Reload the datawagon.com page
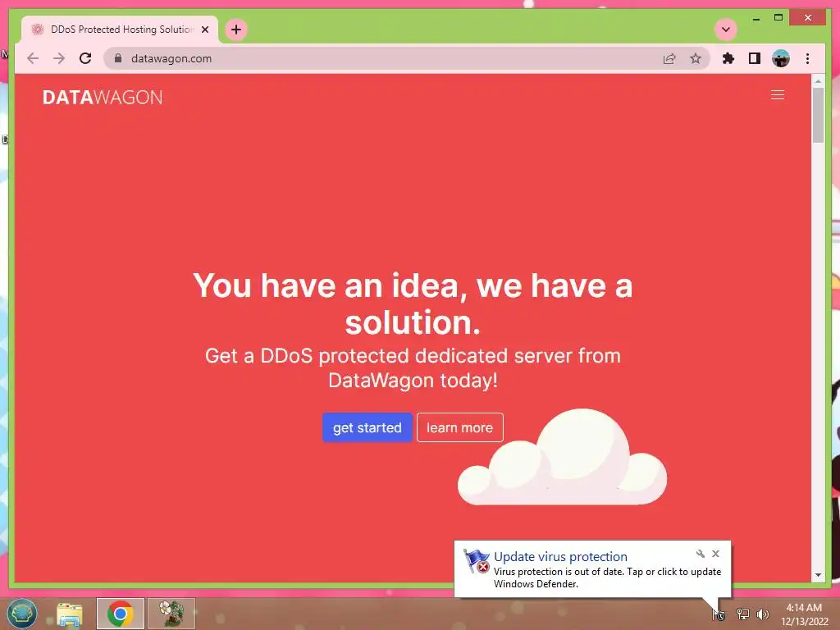 tap(85, 58)
